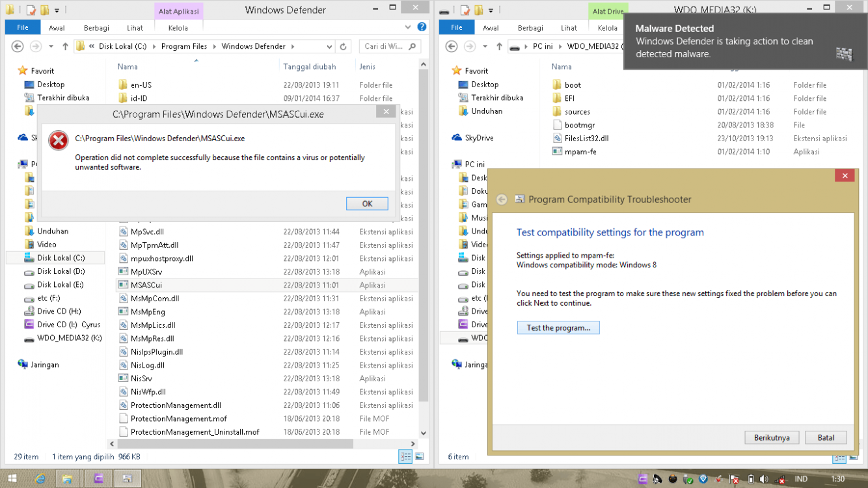Image resolution: width=868 pixels, height=488 pixels.
Task: Open Berbagi tab in Windows Defender window
Action: [96, 28]
